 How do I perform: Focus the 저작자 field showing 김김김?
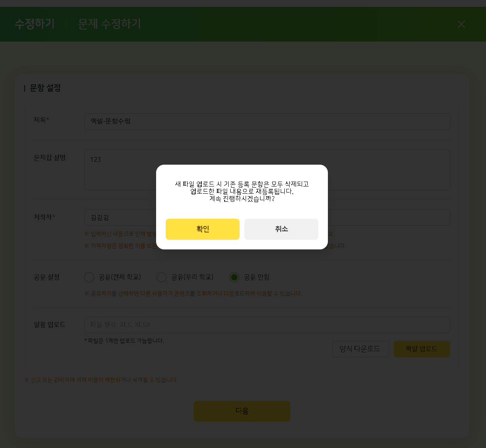(267, 218)
